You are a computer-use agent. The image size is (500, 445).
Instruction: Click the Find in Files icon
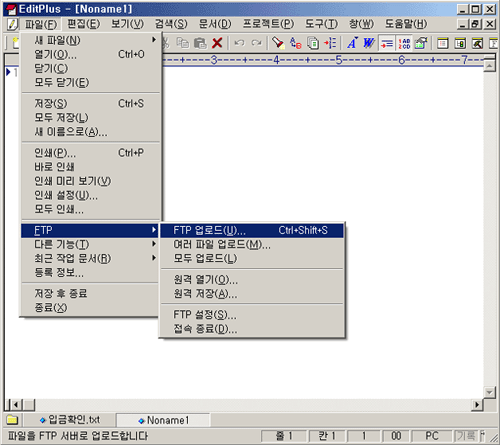click(313, 43)
